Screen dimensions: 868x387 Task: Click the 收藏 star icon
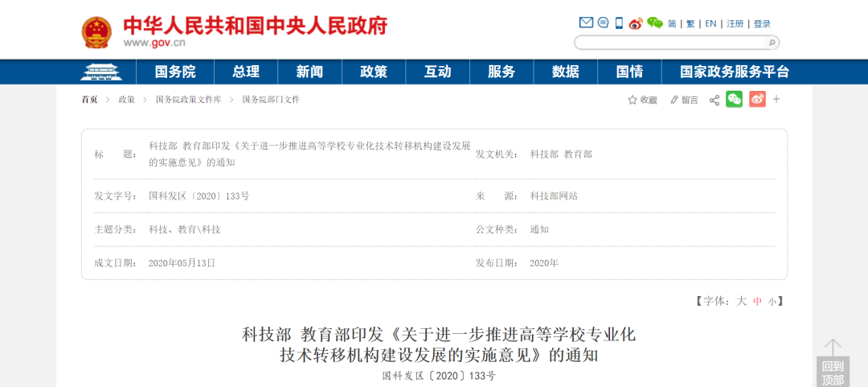[x=633, y=100]
